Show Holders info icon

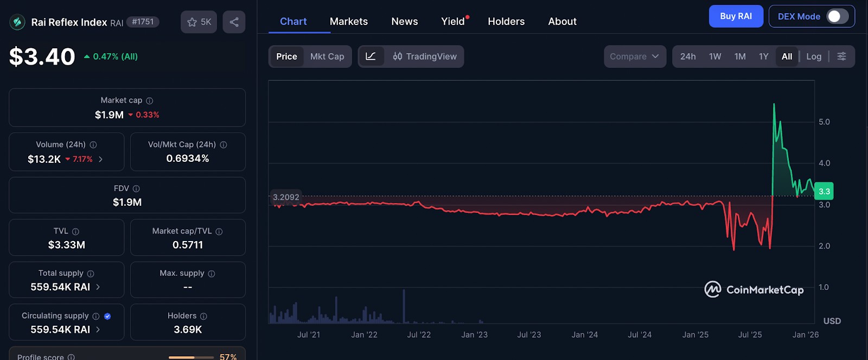click(203, 316)
